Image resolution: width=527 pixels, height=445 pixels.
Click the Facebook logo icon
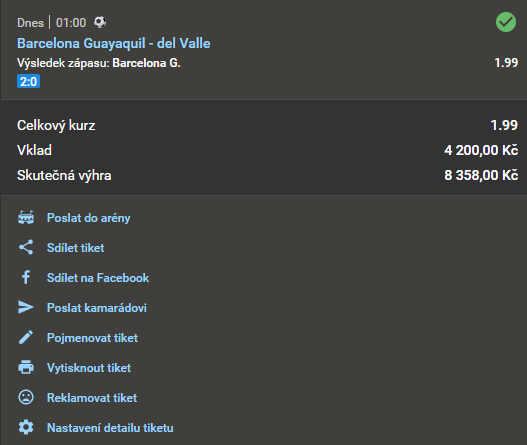26,278
